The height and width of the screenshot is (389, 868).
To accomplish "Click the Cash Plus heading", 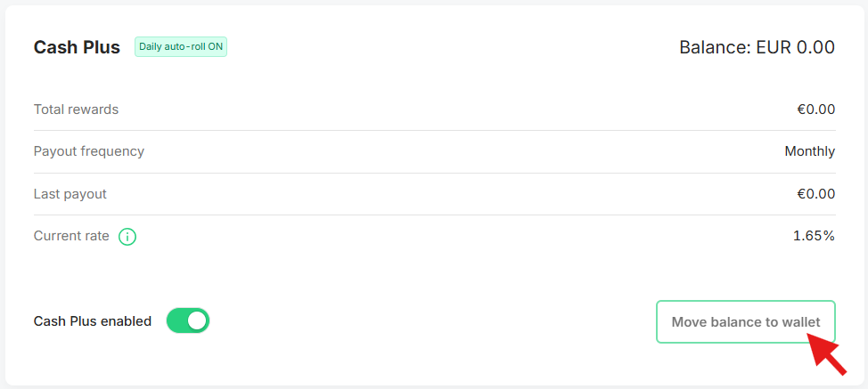I will [77, 47].
